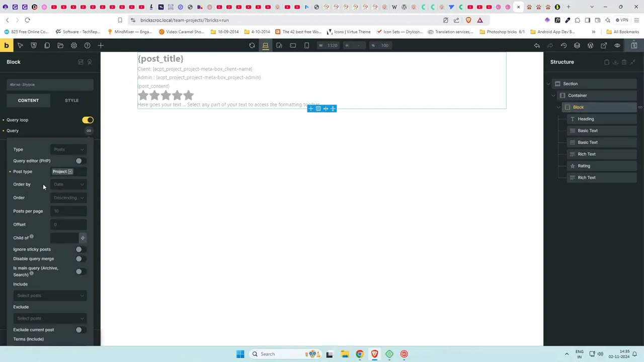This screenshot has height=362, width=644.
Task: Disable the Query loop toggle
Action: click(x=88, y=120)
